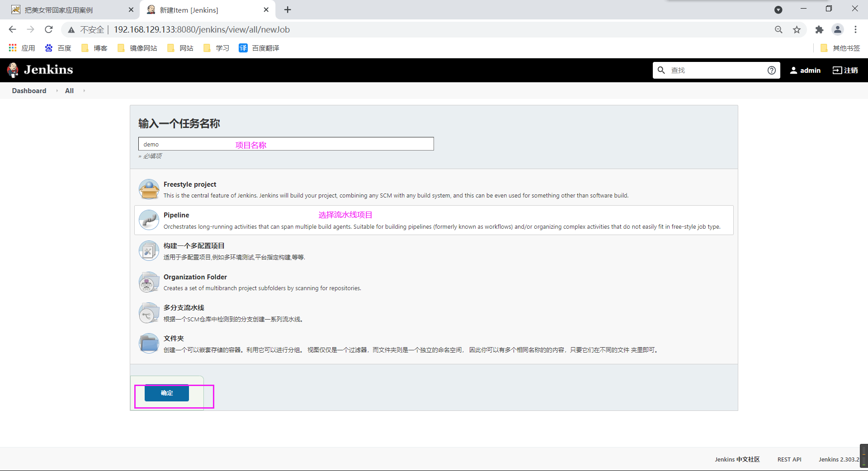
Task: Click the multibranch pipeline icon
Action: [x=149, y=313]
